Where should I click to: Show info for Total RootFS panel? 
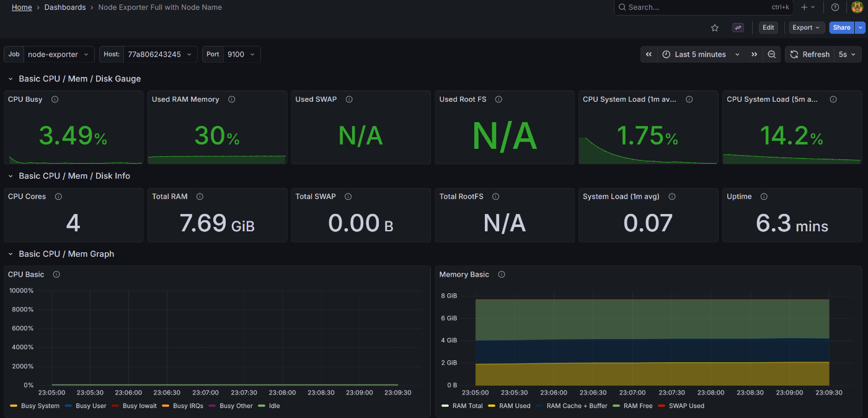[496, 197]
